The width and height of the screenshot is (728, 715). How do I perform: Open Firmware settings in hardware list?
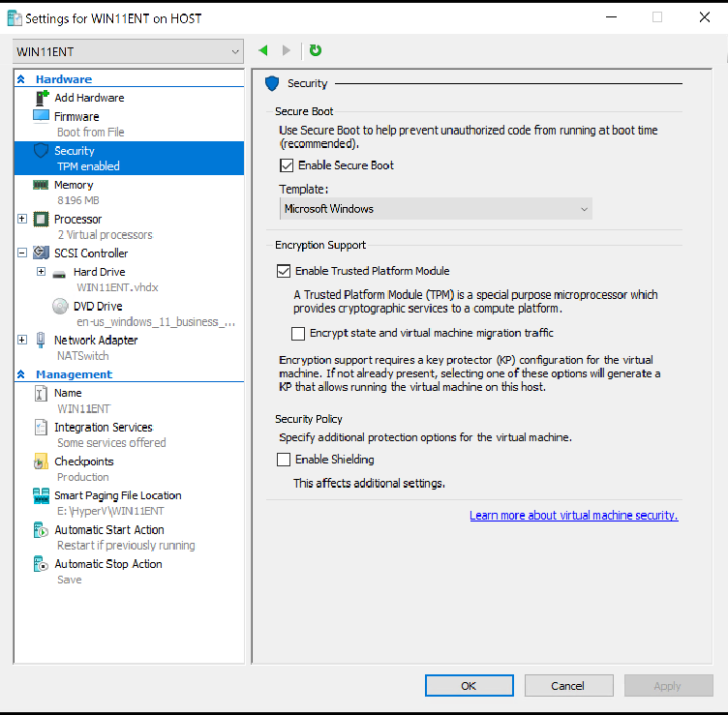pos(76,116)
